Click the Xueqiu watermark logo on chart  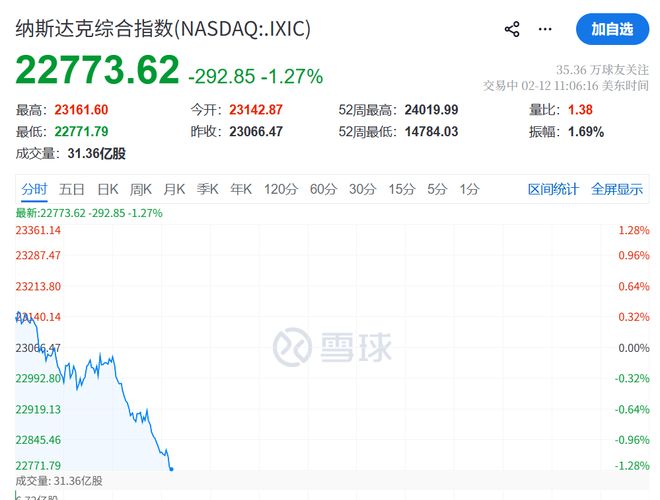click(332, 346)
